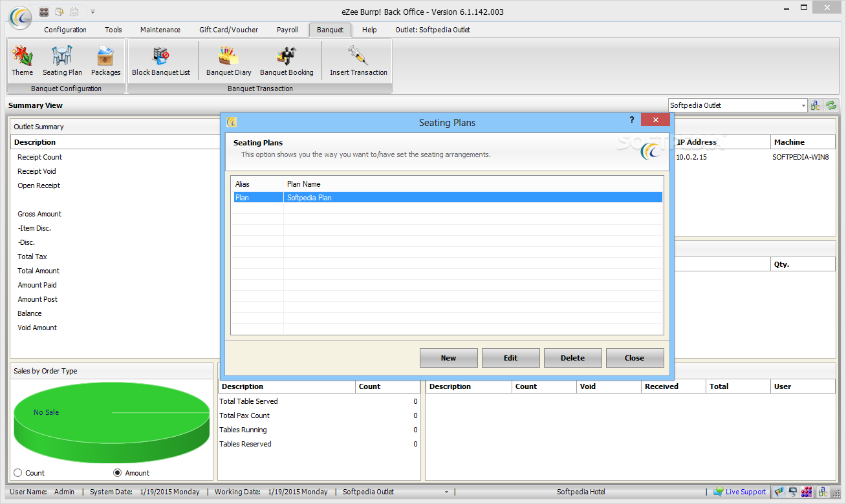Click the abc icon next to outlet combo box
Viewport: 846px width, 504px height.
coord(816,105)
